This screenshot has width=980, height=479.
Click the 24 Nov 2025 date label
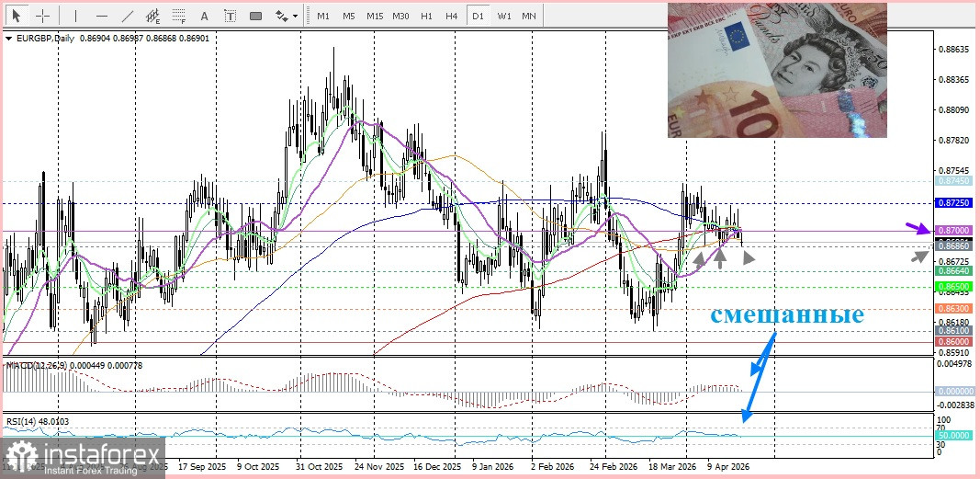click(377, 467)
